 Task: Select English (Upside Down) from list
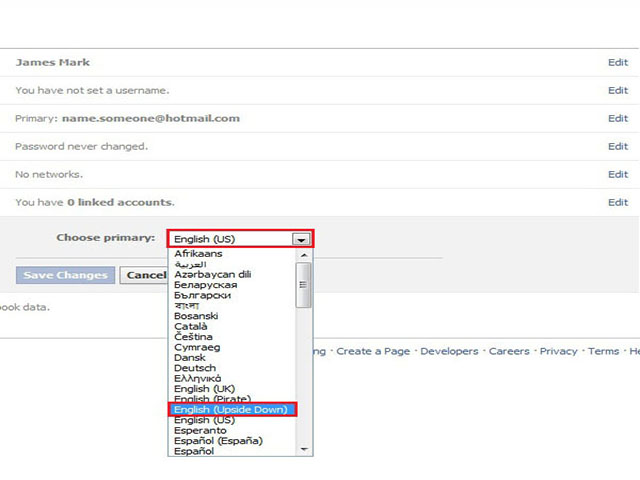[x=232, y=409]
